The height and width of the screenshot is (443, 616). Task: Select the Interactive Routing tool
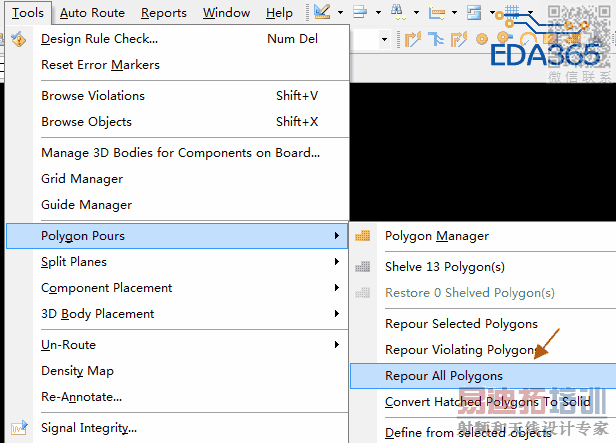pos(413,39)
